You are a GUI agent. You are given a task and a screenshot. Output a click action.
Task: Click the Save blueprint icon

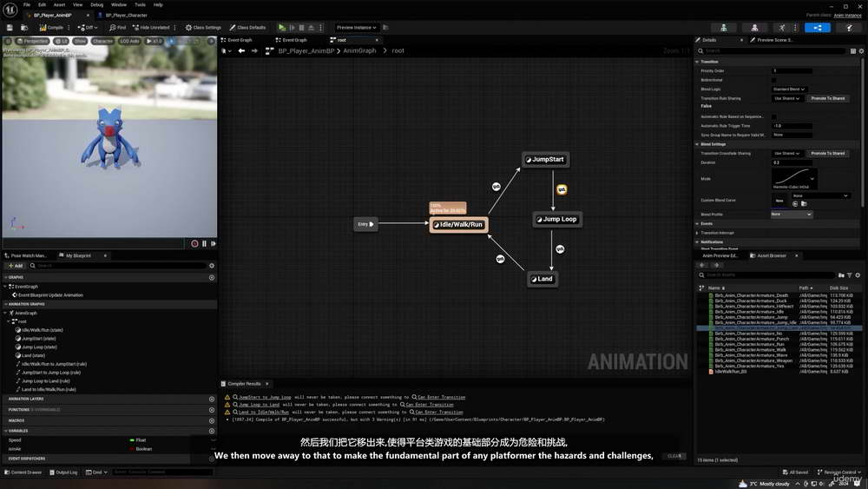[10, 27]
